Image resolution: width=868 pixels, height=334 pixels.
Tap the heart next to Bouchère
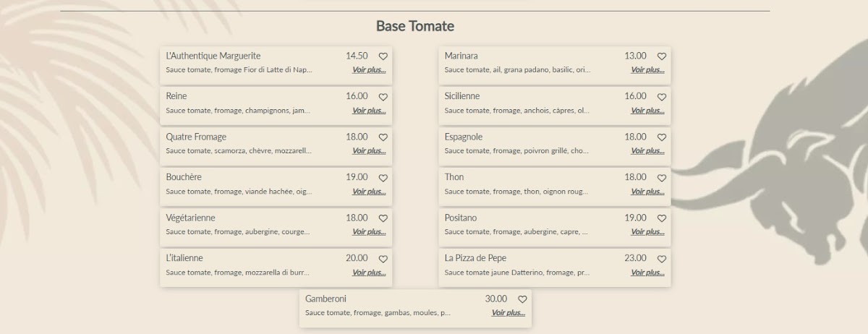point(383,178)
